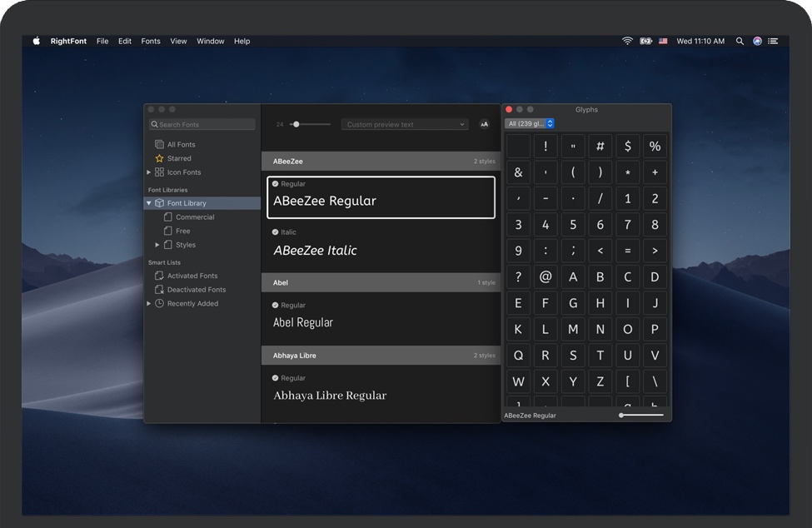
Task: Select the @ glyph cell
Action: click(x=545, y=276)
